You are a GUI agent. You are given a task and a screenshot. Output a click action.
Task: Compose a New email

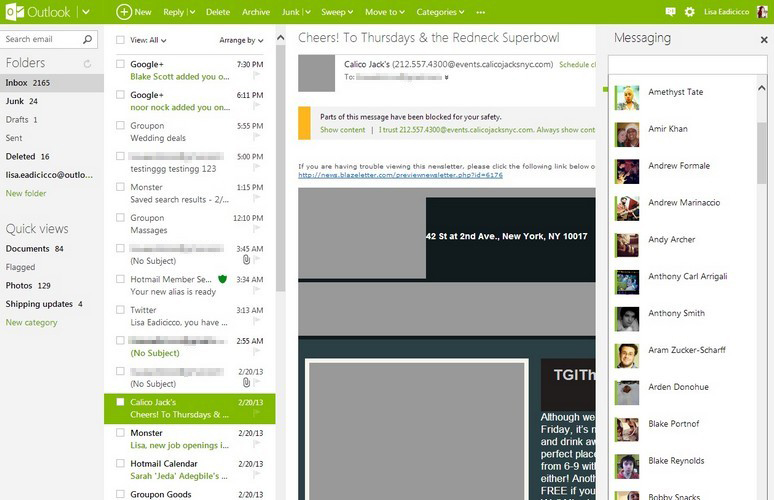[x=134, y=12]
